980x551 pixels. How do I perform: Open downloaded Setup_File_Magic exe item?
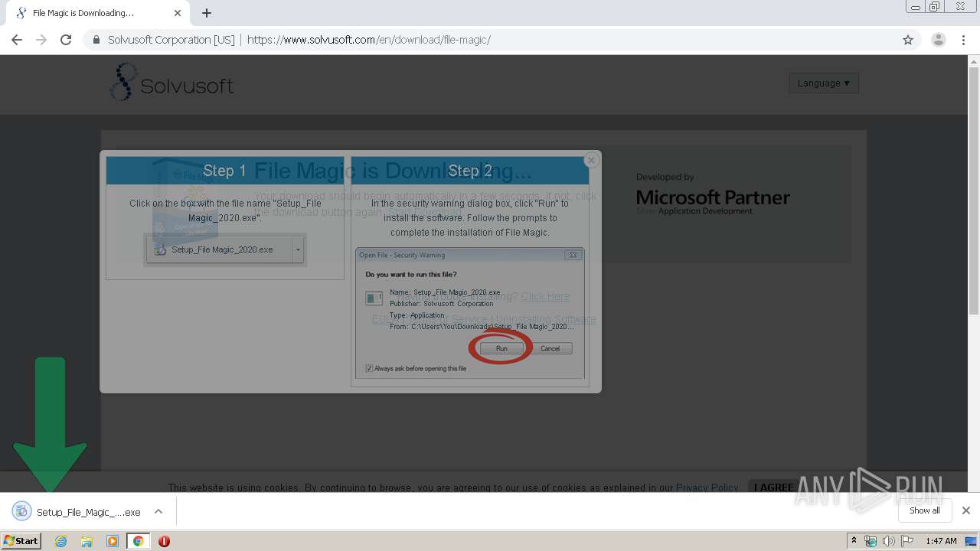click(77, 512)
